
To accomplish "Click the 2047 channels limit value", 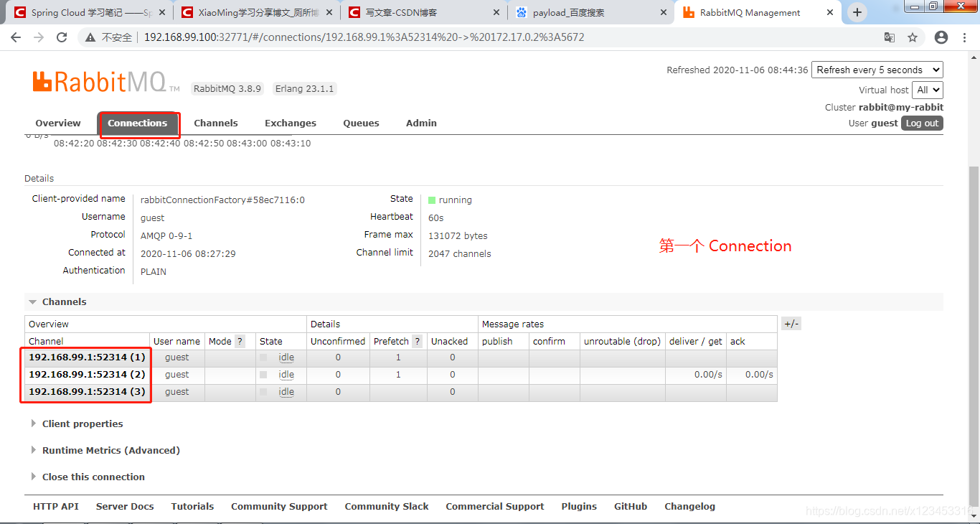I will coord(460,253).
